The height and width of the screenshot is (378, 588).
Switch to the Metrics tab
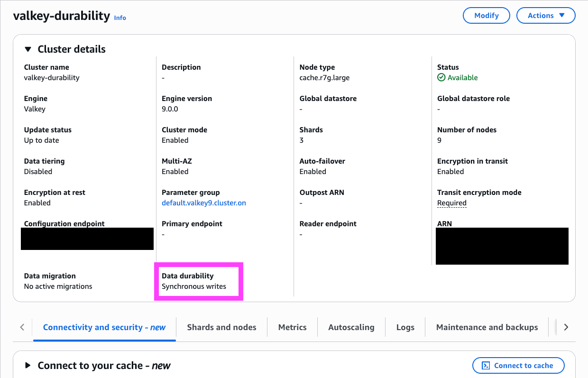click(292, 327)
